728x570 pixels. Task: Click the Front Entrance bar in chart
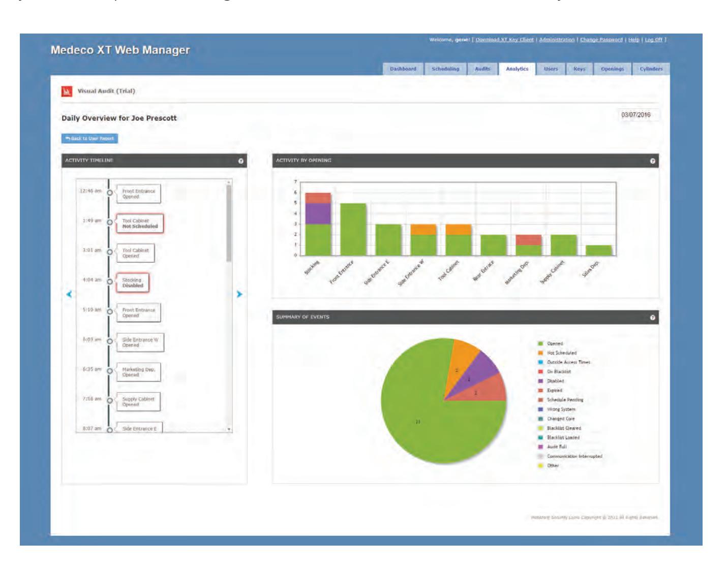353,229
